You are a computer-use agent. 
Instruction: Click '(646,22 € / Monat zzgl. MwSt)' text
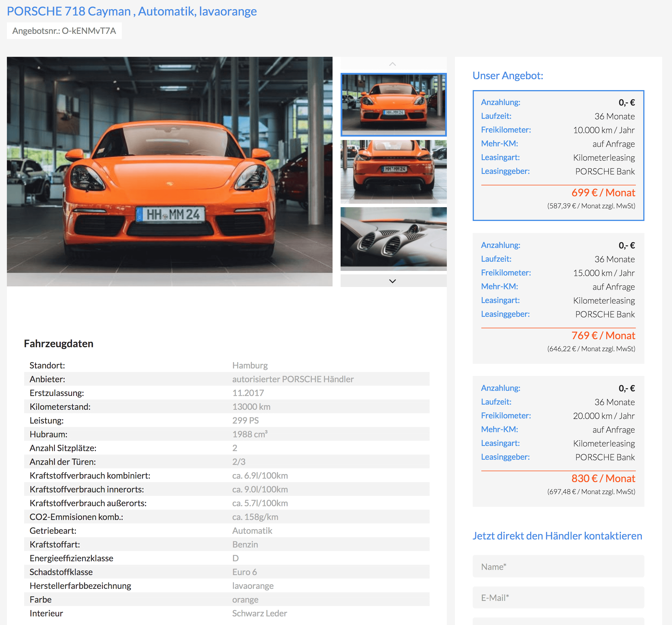pos(591,349)
